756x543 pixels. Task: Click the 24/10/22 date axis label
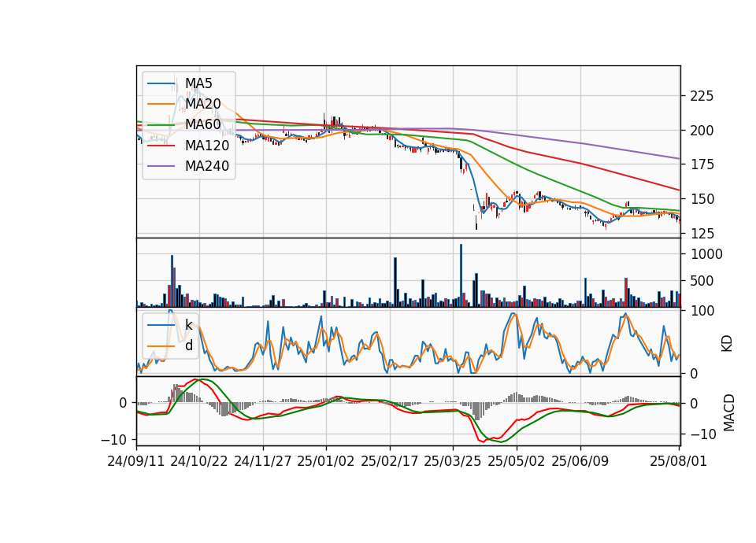tap(199, 461)
